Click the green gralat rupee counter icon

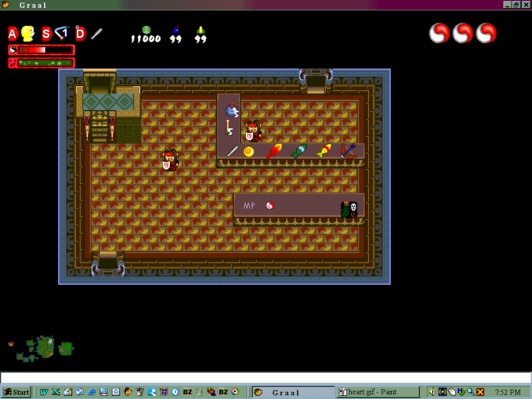pyautogui.click(x=147, y=30)
